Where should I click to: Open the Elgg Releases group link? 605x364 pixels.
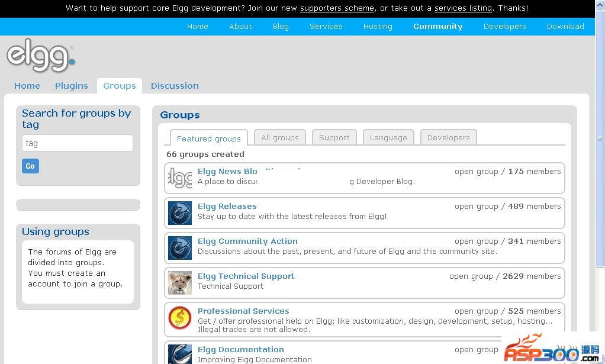pos(227,207)
